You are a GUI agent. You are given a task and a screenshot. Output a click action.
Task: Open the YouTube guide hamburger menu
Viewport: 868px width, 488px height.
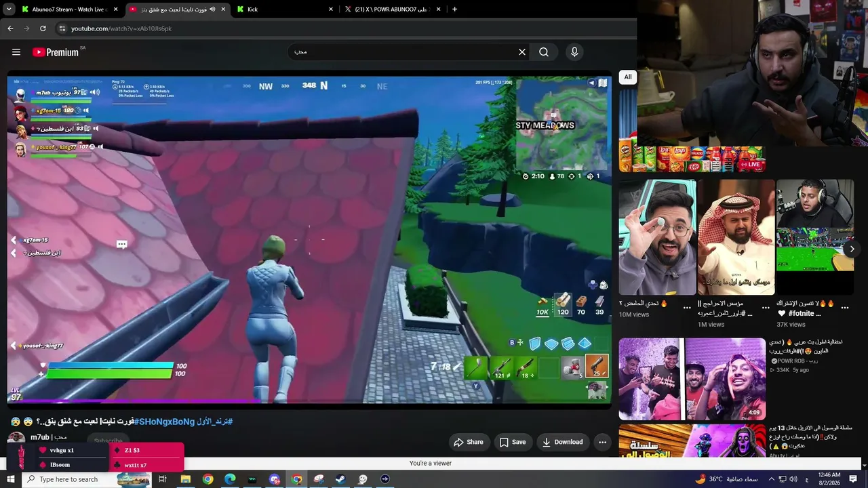click(16, 52)
